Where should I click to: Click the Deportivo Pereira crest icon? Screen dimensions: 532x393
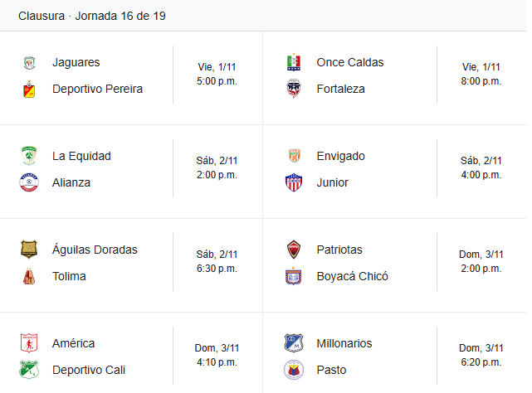[x=29, y=90]
